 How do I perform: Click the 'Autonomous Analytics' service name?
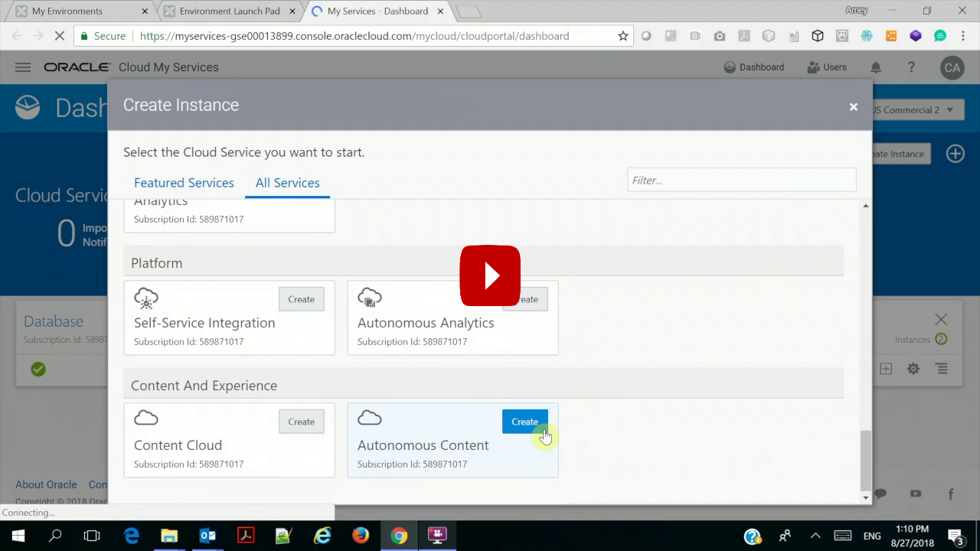[x=426, y=323]
